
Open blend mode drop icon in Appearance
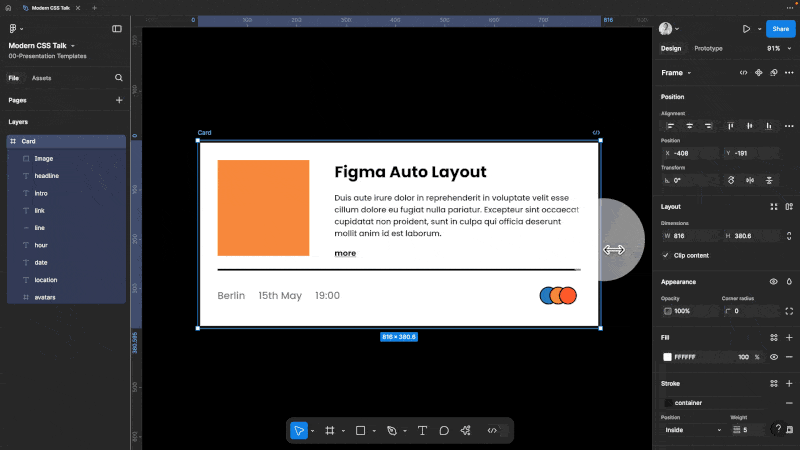(789, 282)
